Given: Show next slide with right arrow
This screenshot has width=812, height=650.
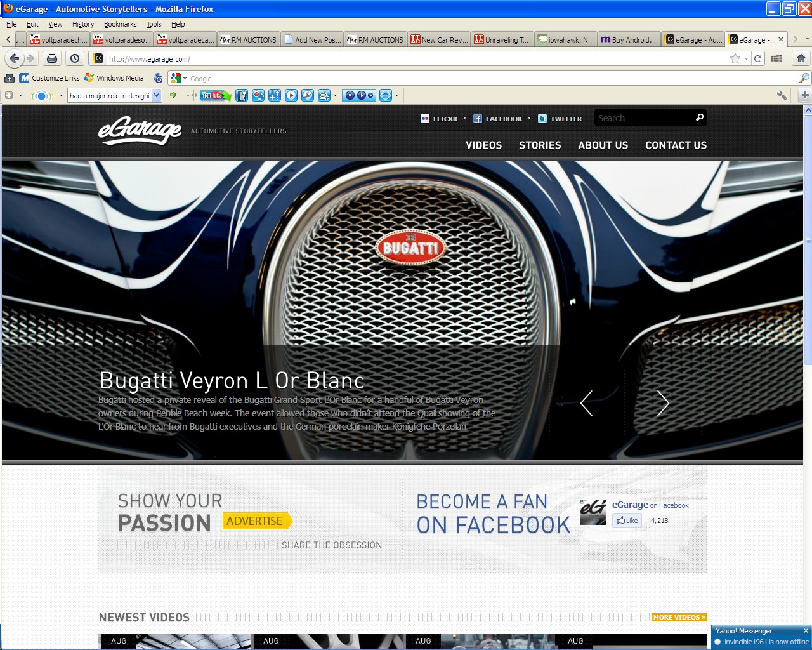Looking at the screenshot, I should [x=663, y=403].
